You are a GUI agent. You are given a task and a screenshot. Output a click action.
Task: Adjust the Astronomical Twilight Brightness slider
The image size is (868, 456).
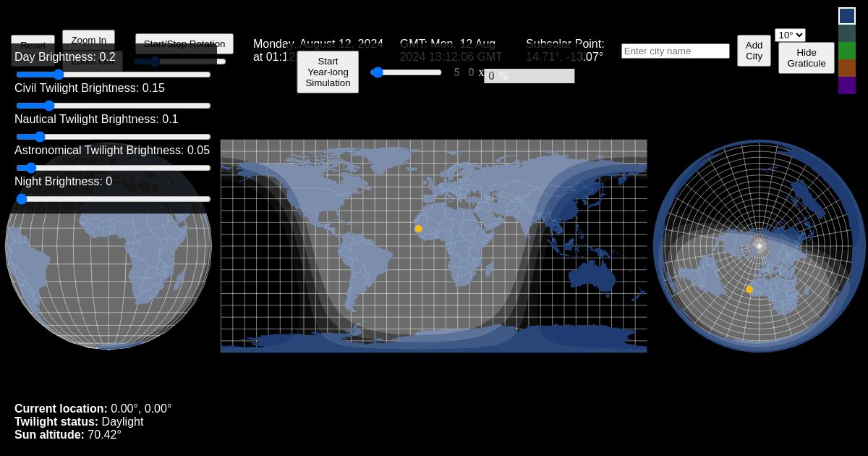[x=31, y=168]
